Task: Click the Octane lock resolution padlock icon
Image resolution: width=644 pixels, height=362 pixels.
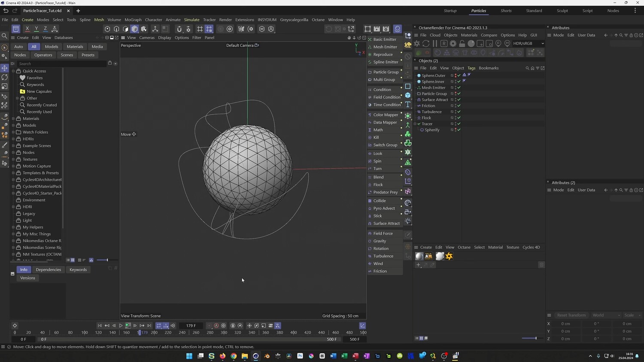Action: [x=462, y=43]
